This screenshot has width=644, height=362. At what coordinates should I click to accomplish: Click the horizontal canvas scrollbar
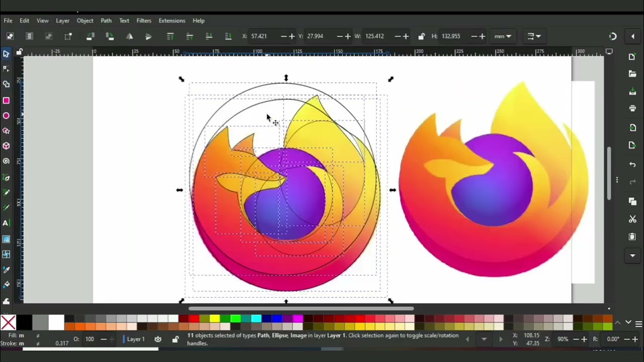(x=301, y=309)
